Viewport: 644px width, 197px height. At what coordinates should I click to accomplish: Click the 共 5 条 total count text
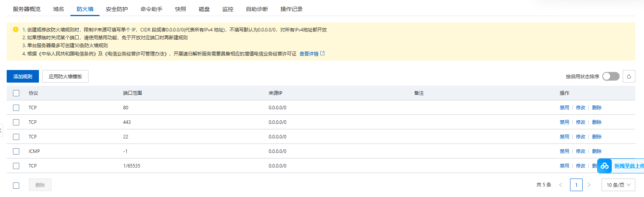tap(544, 185)
